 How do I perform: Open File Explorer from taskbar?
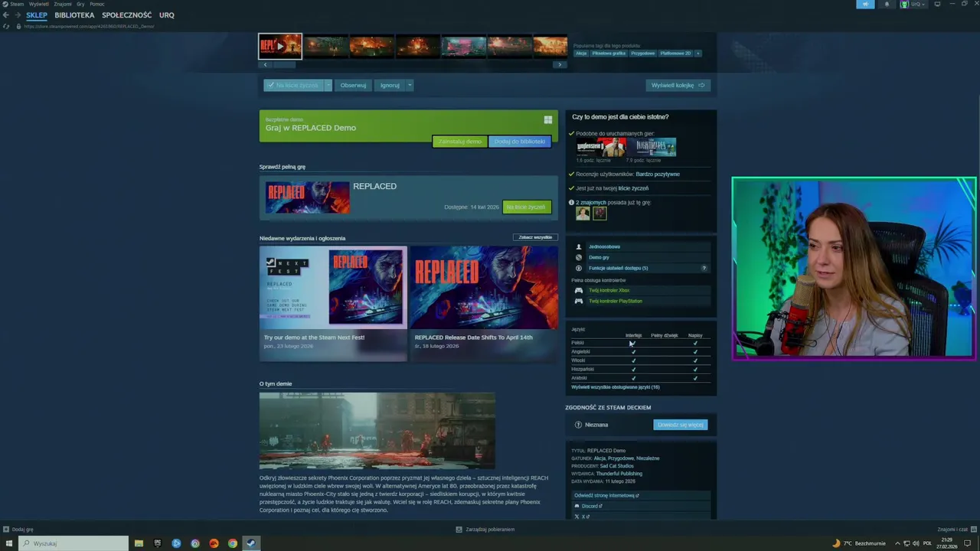pyautogui.click(x=139, y=543)
